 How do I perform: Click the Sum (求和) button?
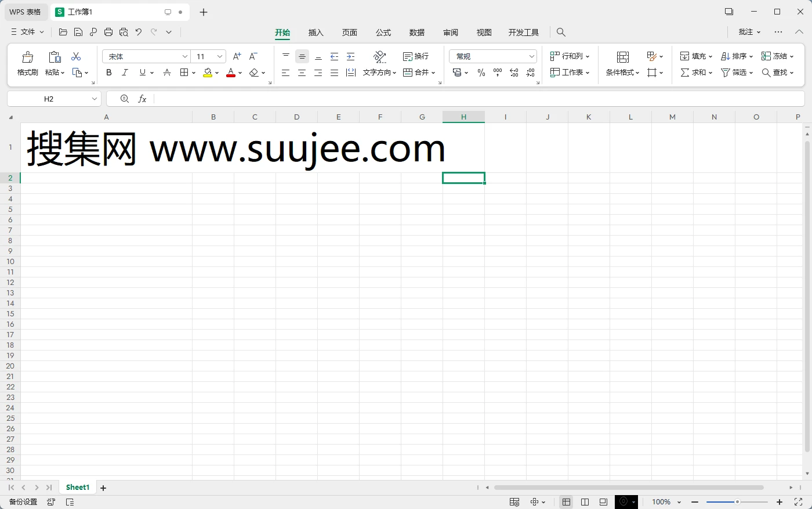(696, 73)
